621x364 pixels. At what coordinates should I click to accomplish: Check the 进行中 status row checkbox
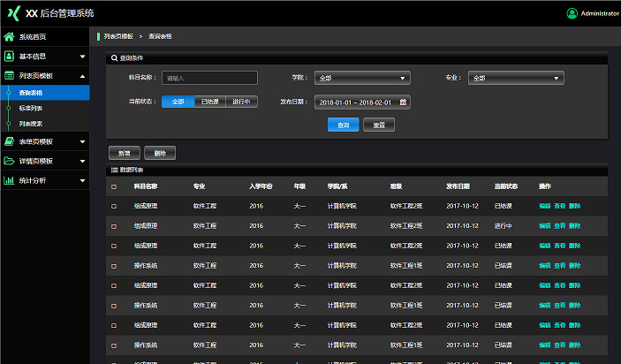(114, 226)
